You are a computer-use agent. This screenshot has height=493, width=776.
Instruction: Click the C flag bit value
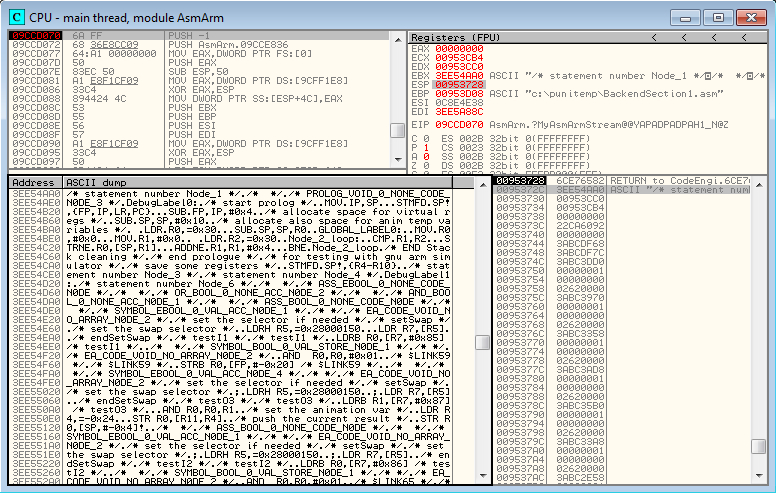pos(426,139)
